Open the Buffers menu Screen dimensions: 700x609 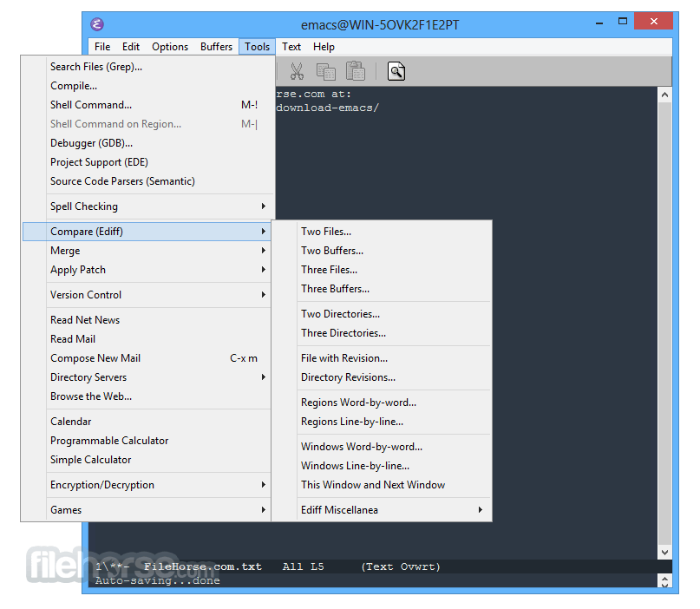(217, 47)
